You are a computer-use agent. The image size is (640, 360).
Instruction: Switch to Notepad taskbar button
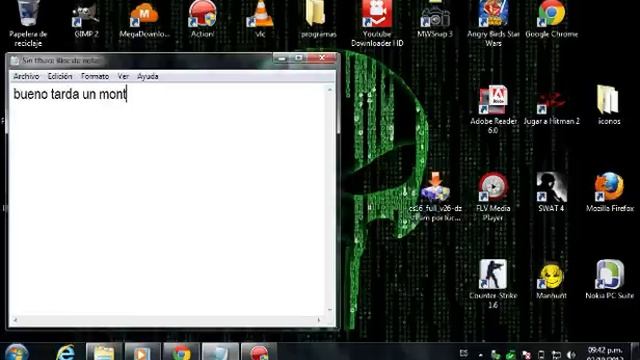point(220,352)
